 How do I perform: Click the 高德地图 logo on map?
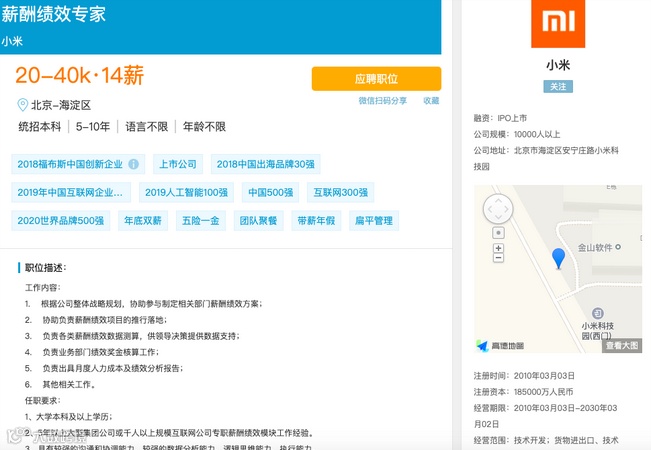tap(500, 345)
